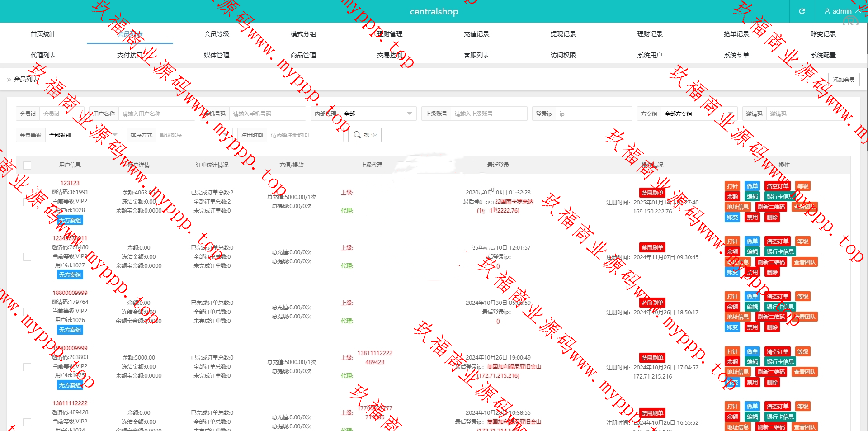
Task: Switch to 系统配置 menu tab
Action: [823, 55]
